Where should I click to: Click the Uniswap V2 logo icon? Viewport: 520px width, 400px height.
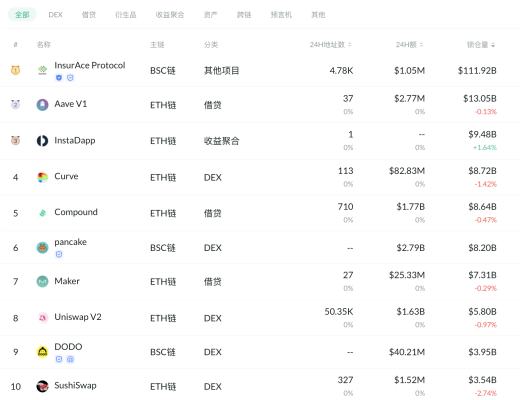tap(42, 318)
